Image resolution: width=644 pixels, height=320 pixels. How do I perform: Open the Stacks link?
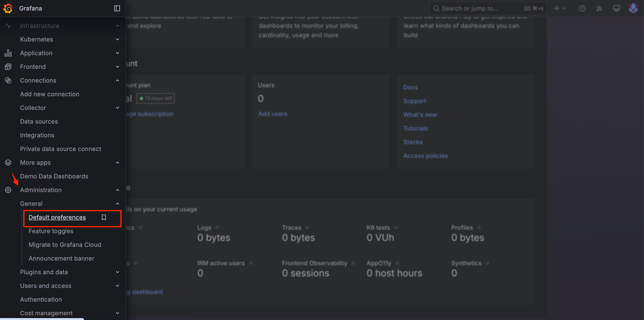pyautogui.click(x=413, y=142)
